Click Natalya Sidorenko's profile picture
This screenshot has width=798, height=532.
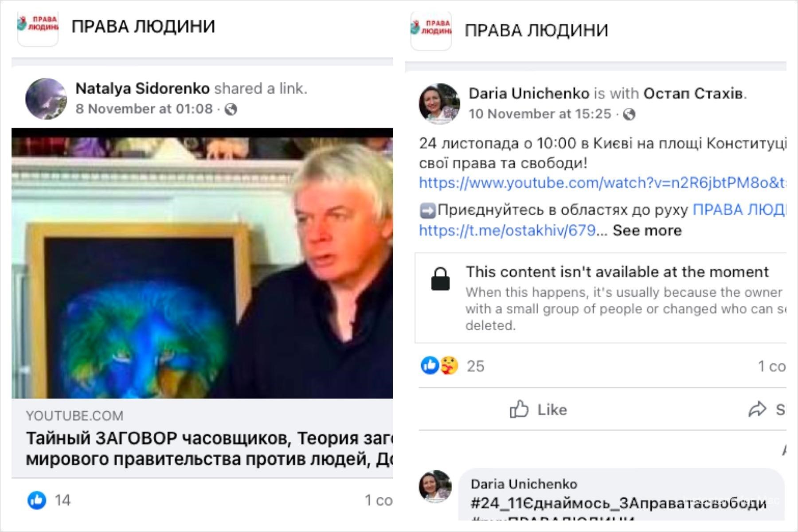[x=46, y=99]
